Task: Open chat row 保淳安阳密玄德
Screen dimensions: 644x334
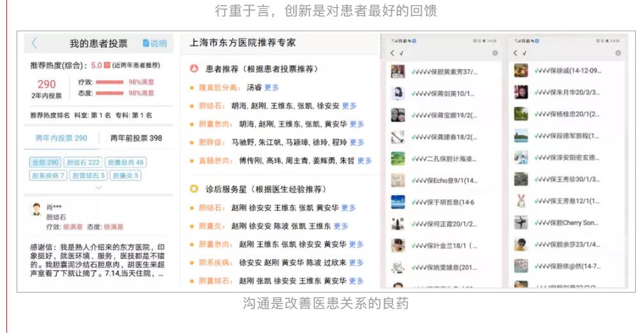Action: coord(566,157)
